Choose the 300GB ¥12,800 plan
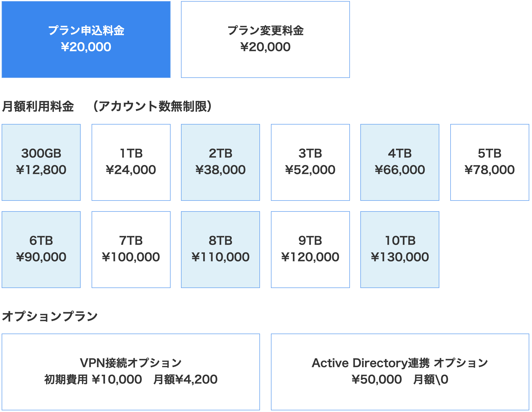 (x=41, y=162)
